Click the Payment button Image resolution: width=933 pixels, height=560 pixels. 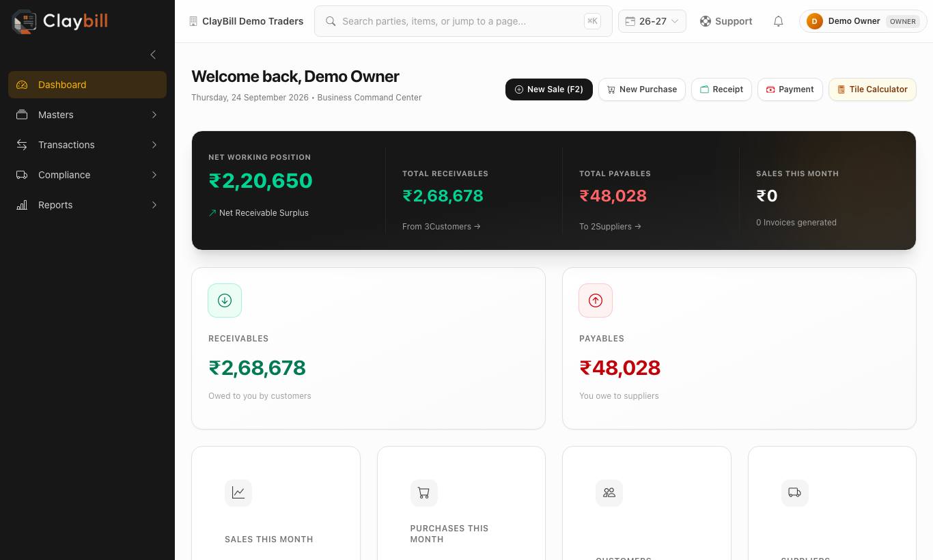(x=790, y=89)
